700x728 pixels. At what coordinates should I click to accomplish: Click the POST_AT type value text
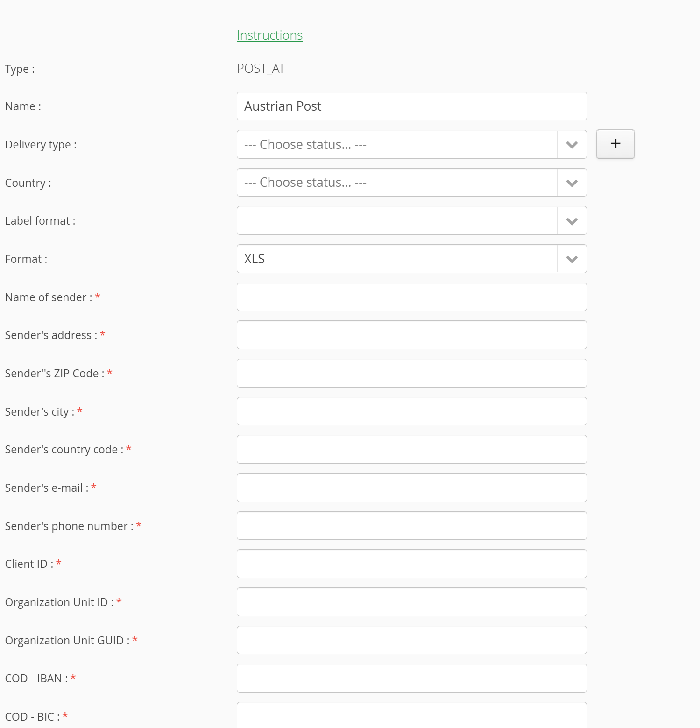click(x=261, y=69)
